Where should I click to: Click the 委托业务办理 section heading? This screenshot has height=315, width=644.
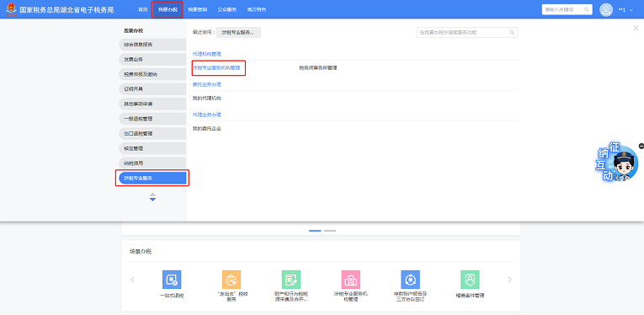tap(207, 84)
